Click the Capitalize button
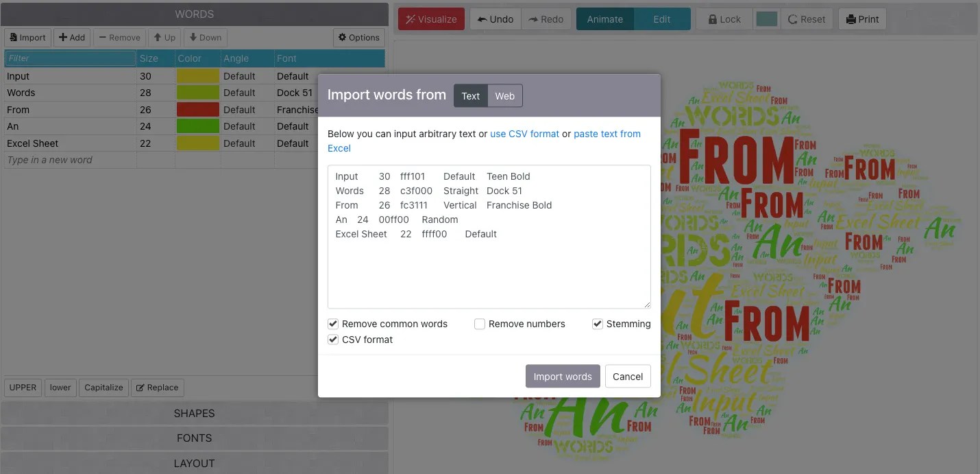Viewport: 980px width, 474px height. point(103,388)
